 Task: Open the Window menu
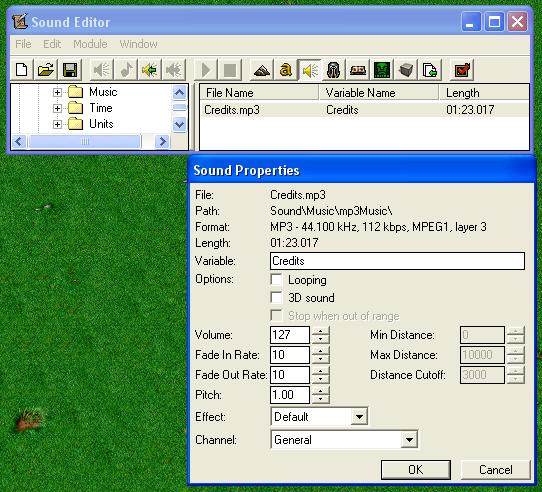pyautogui.click(x=138, y=44)
